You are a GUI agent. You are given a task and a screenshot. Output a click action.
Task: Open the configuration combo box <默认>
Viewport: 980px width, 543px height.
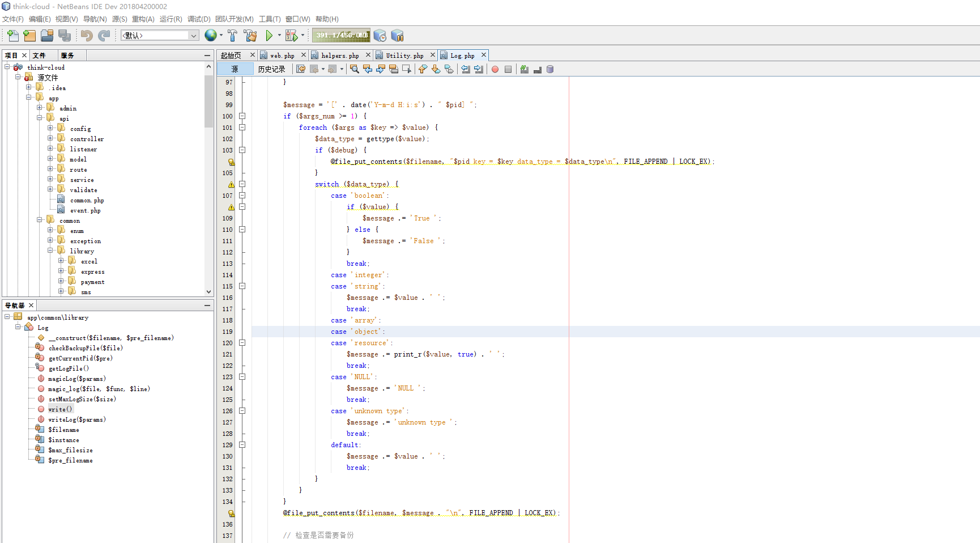pyautogui.click(x=160, y=36)
